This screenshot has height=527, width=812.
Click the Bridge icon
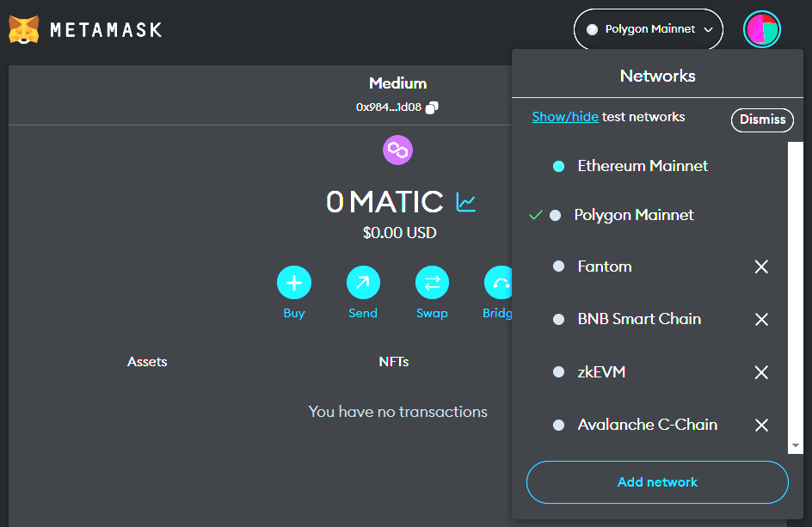coord(498,283)
